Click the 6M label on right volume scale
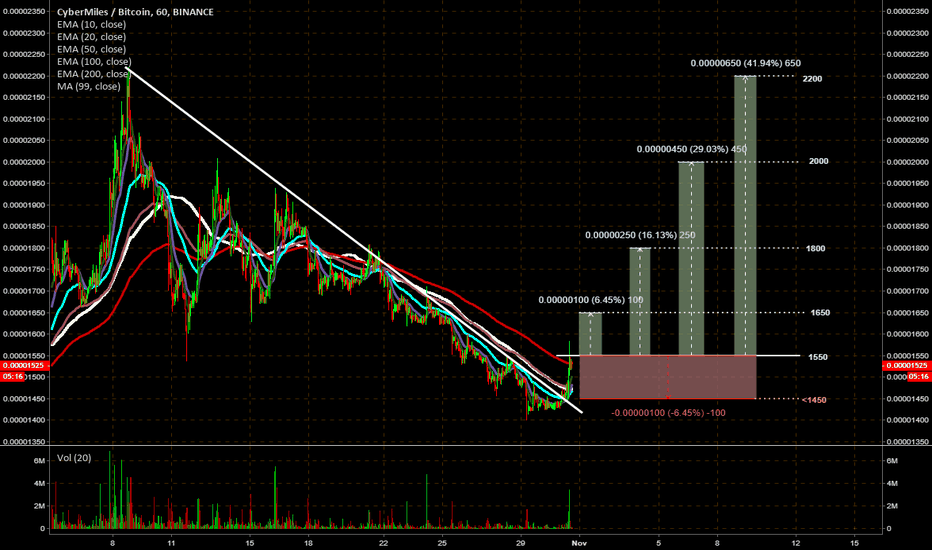932x550 pixels. click(x=892, y=461)
